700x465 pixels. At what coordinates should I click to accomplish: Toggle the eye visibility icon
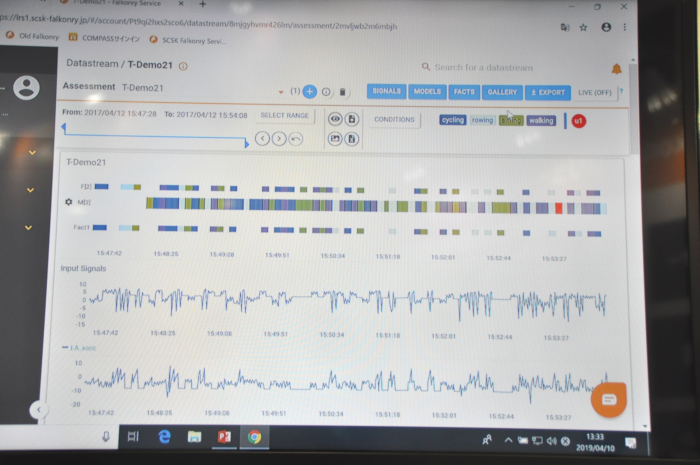coord(335,119)
